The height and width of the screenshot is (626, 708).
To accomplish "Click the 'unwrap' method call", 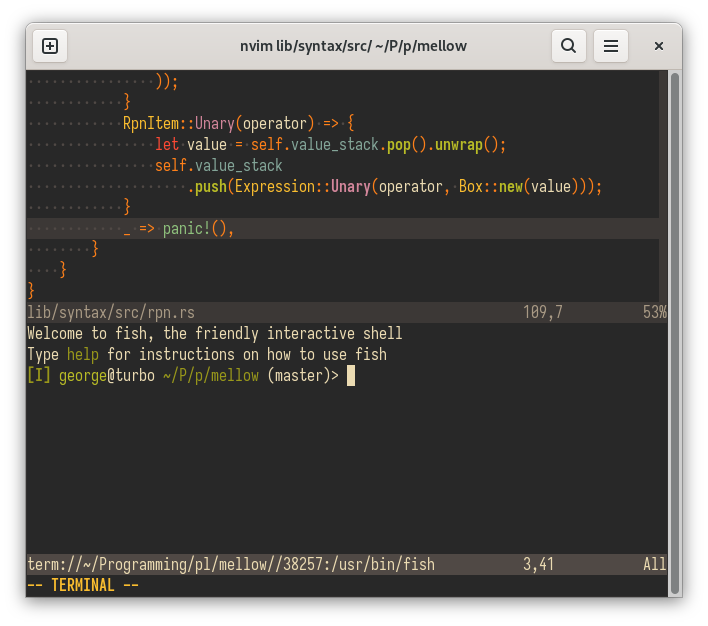I will click(458, 144).
